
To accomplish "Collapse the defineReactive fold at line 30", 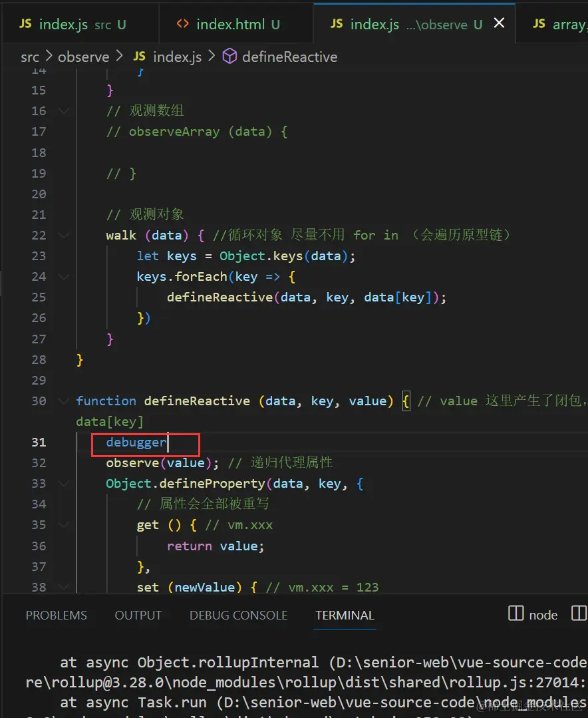I will click(x=64, y=401).
